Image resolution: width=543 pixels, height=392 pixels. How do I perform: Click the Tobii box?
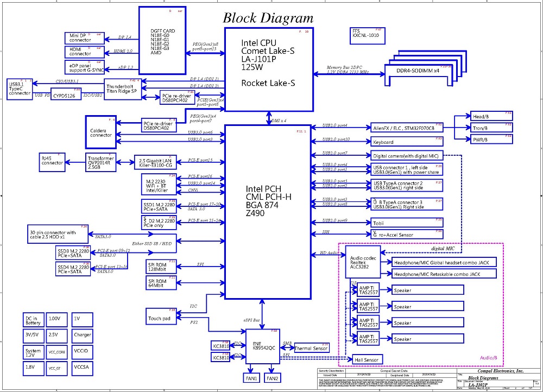click(407, 223)
